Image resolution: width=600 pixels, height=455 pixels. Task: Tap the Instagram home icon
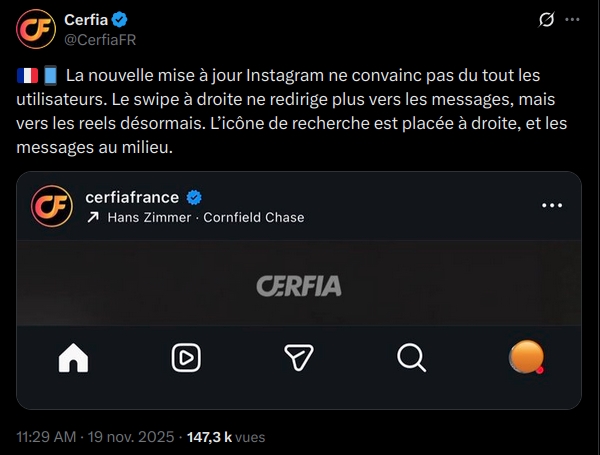(73, 357)
